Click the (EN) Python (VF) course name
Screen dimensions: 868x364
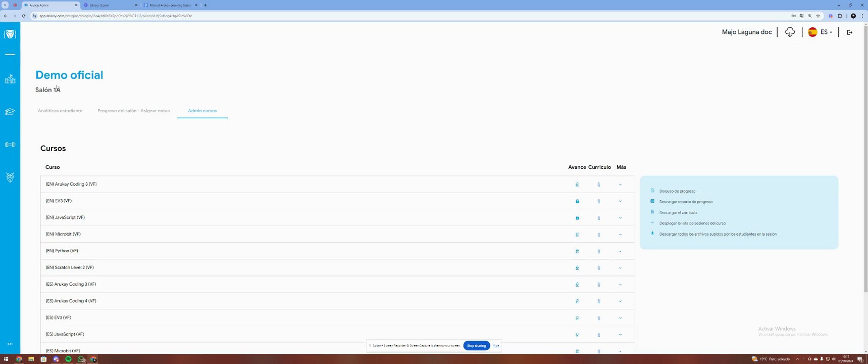pyautogui.click(x=62, y=251)
